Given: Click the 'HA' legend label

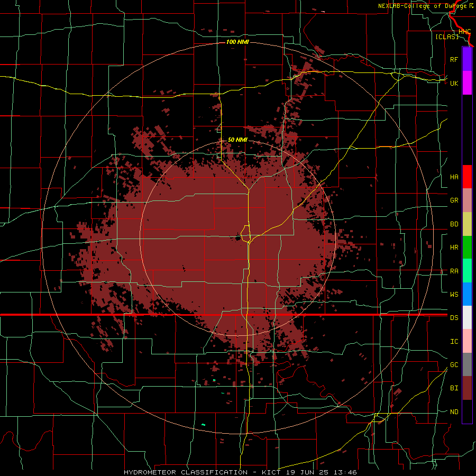Looking at the screenshot, I should [x=454, y=177].
